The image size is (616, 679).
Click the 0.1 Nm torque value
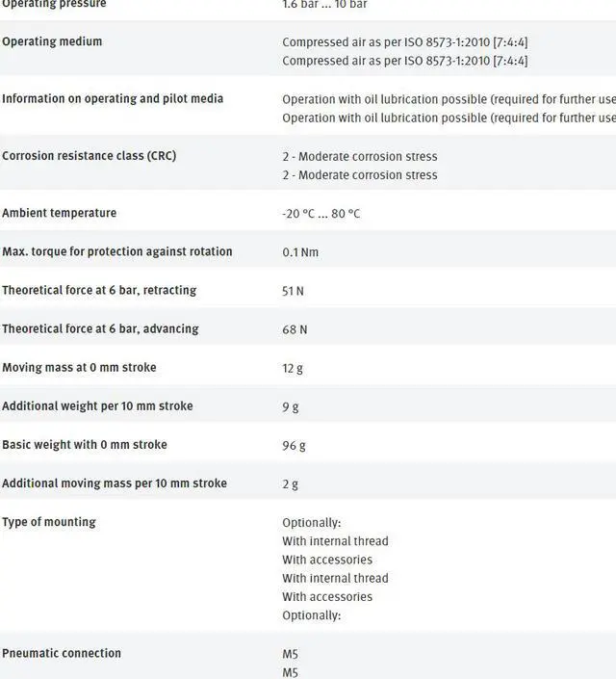300,252
